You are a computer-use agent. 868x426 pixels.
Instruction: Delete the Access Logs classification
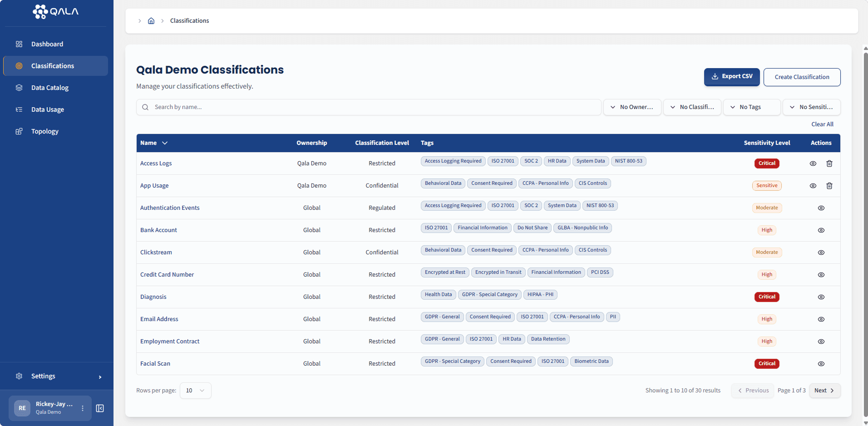coord(829,163)
